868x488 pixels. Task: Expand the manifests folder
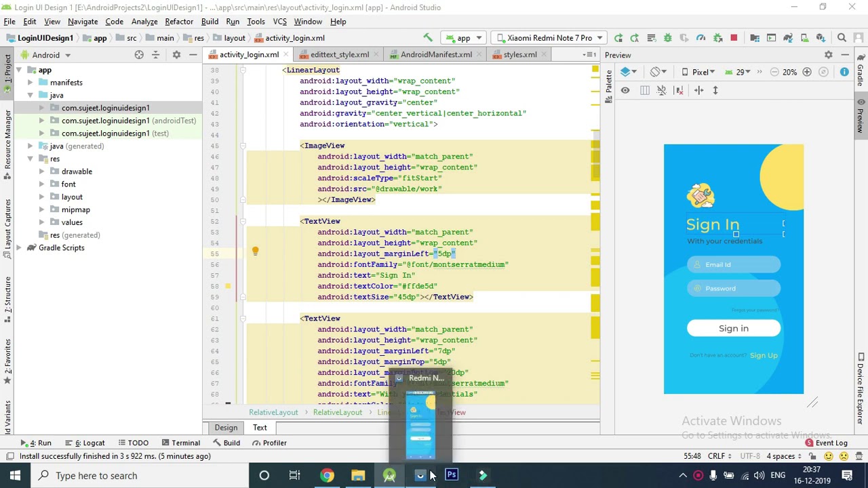pyautogui.click(x=30, y=83)
